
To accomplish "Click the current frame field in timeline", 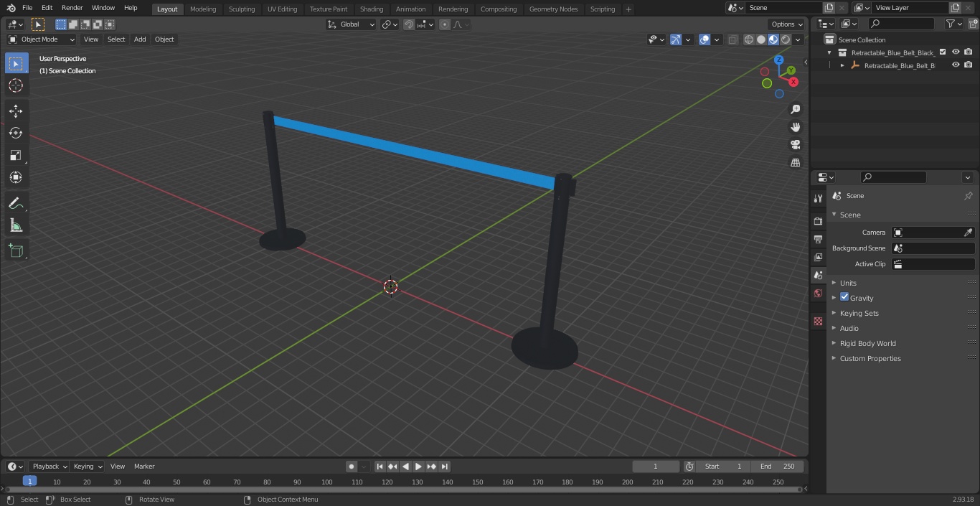I will click(x=656, y=467).
